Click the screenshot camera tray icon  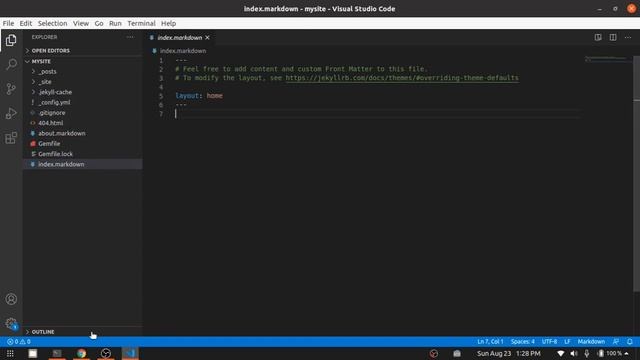pos(457,353)
